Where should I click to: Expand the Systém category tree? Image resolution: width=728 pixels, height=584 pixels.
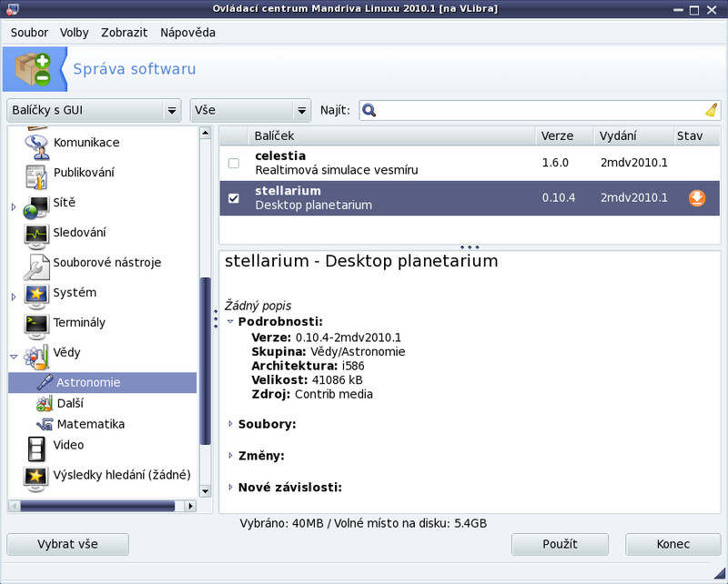14,297
